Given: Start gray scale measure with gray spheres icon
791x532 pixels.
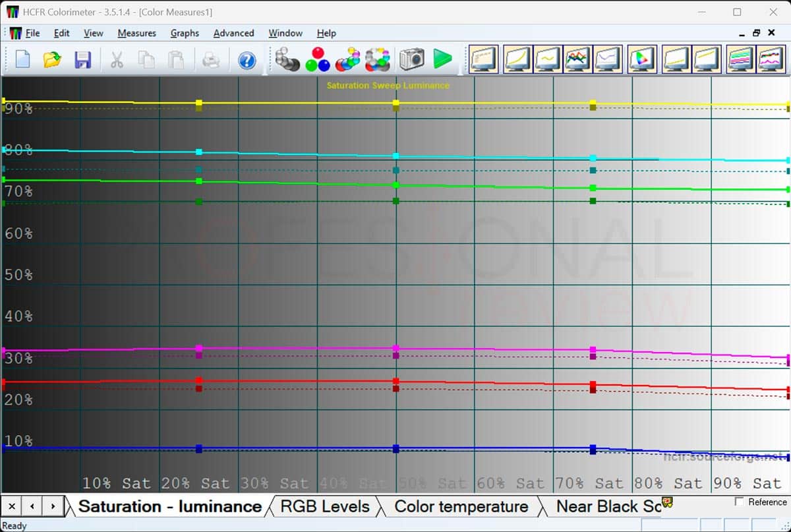Looking at the screenshot, I should (x=287, y=59).
